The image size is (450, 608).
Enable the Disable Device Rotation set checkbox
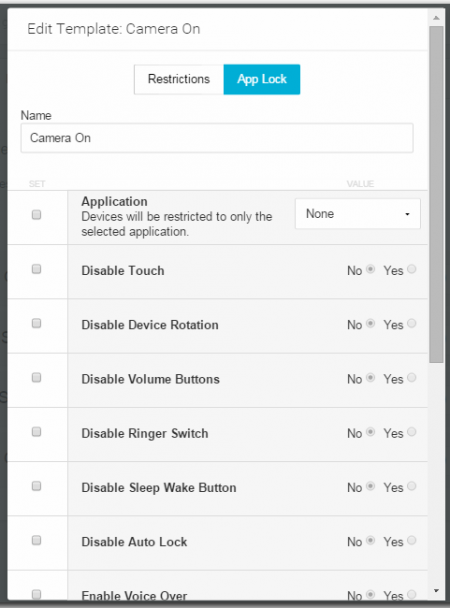coord(36,323)
